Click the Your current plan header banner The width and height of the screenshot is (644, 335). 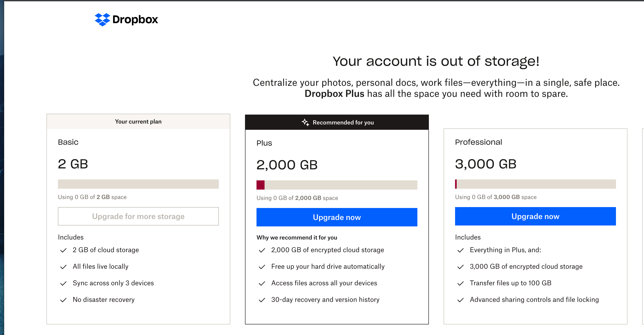pyautogui.click(x=138, y=121)
